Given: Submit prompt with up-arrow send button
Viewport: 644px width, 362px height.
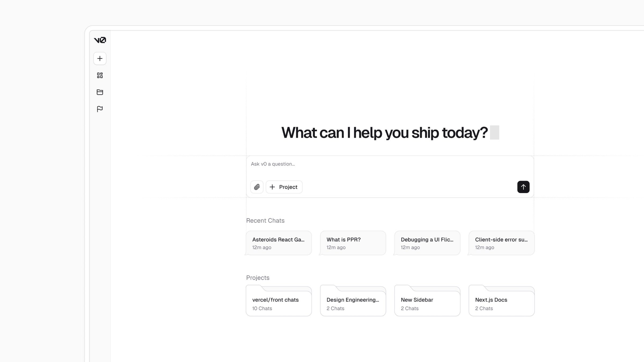Looking at the screenshot, I should 523,187.
